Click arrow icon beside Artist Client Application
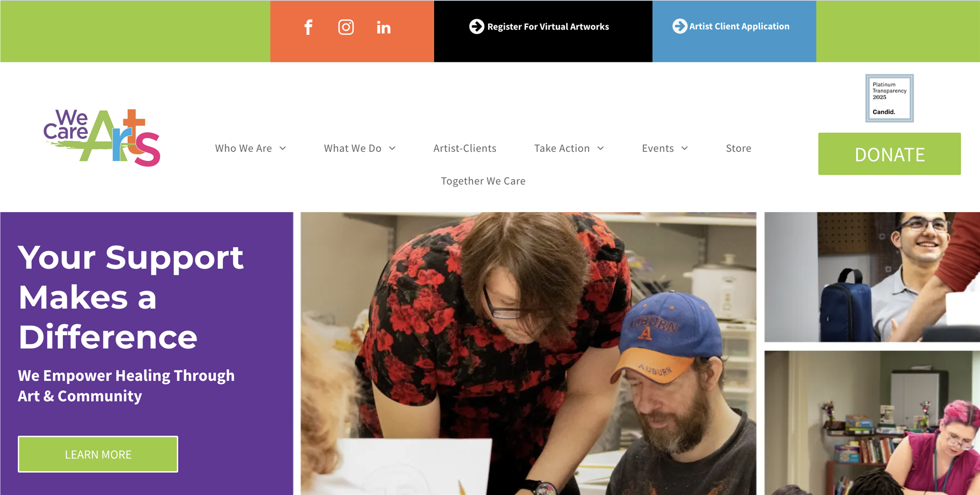The height and width of the screenshot is (495, 980). pyautogui.click(x=680, y=26)
